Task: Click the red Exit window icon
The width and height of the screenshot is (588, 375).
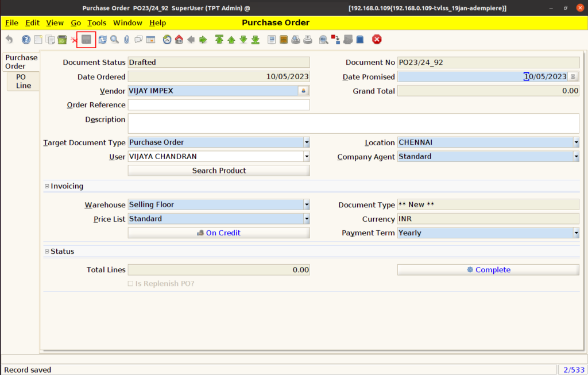Action: tap(377, 40)
